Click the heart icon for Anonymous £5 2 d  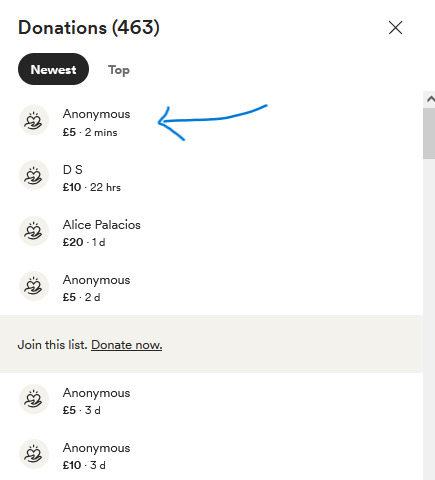pos(34,286)
